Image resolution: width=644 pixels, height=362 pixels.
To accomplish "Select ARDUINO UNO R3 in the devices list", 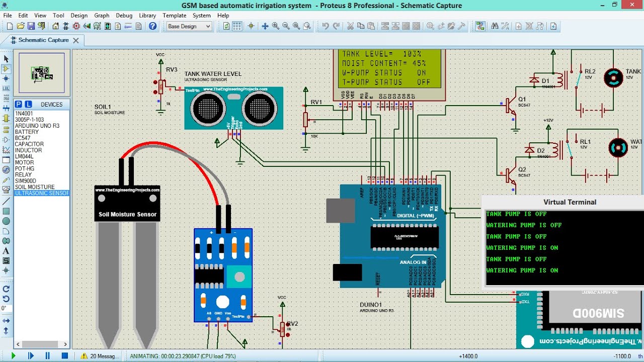I will (x=42, y=126).
